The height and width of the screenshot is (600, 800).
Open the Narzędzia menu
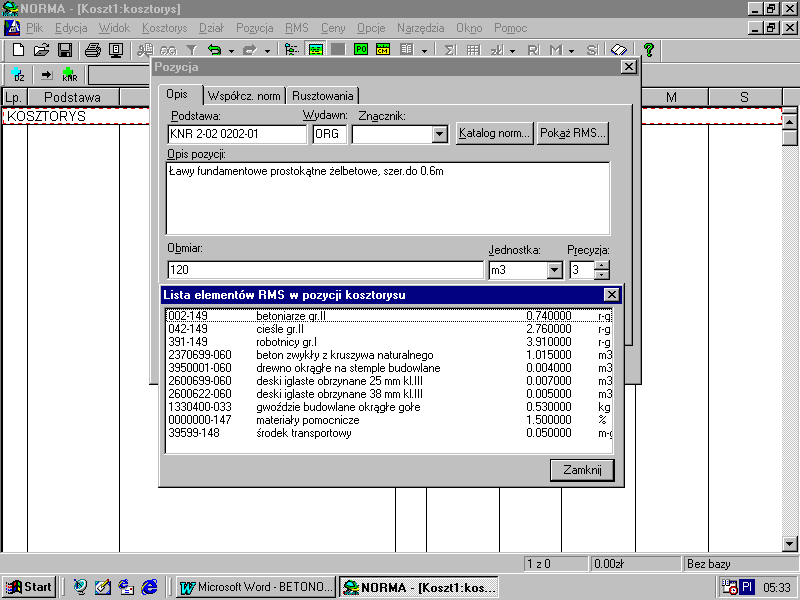tap(421, 28)
